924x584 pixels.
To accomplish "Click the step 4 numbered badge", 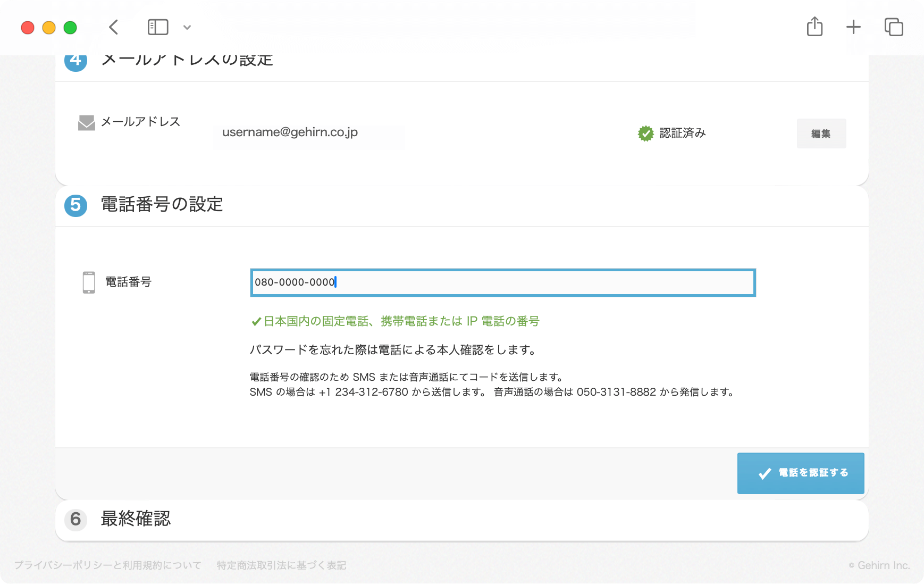I will coord(75,60).
